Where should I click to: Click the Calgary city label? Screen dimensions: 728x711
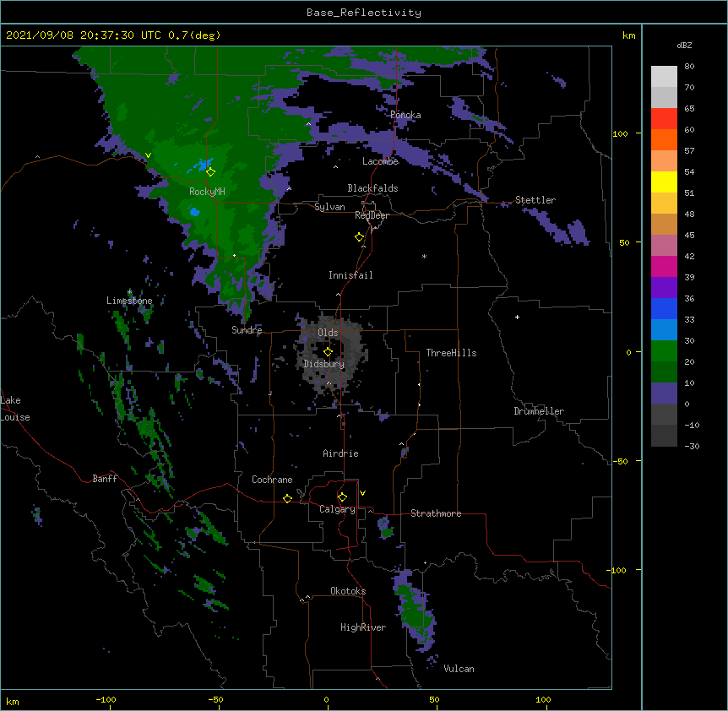[x=337, y=509]
